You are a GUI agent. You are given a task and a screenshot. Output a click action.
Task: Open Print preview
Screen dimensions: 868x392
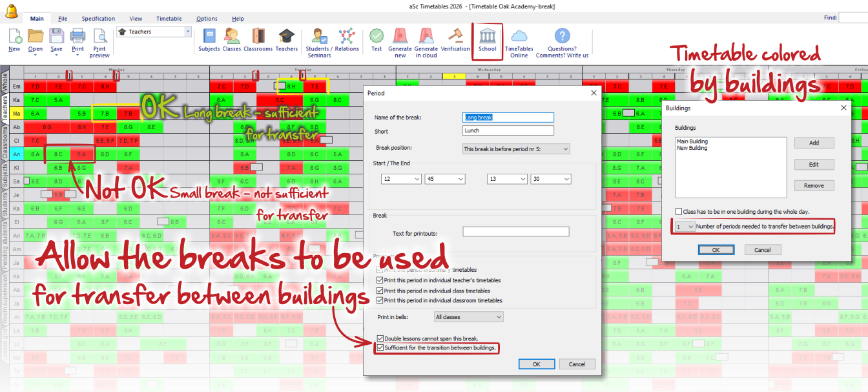pyautogui.click(x=99, y=43)
